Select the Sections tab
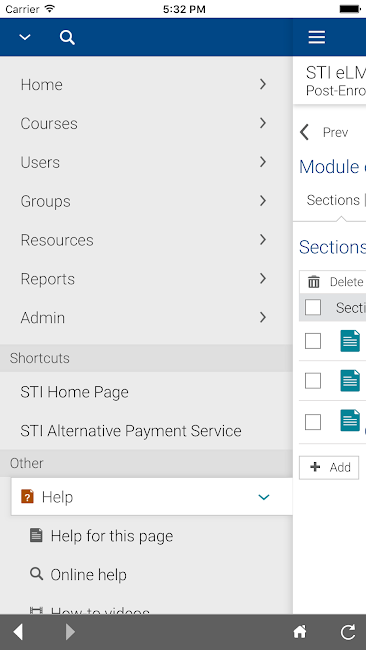Screen dimensions: 366x650 tap(333, 200)
